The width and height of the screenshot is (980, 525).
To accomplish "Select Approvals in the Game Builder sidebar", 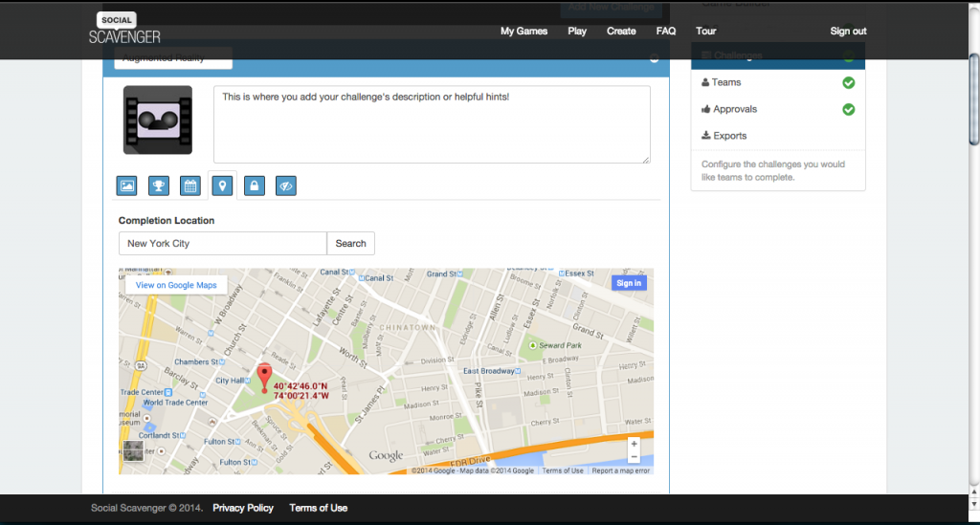I will (778, 109).
